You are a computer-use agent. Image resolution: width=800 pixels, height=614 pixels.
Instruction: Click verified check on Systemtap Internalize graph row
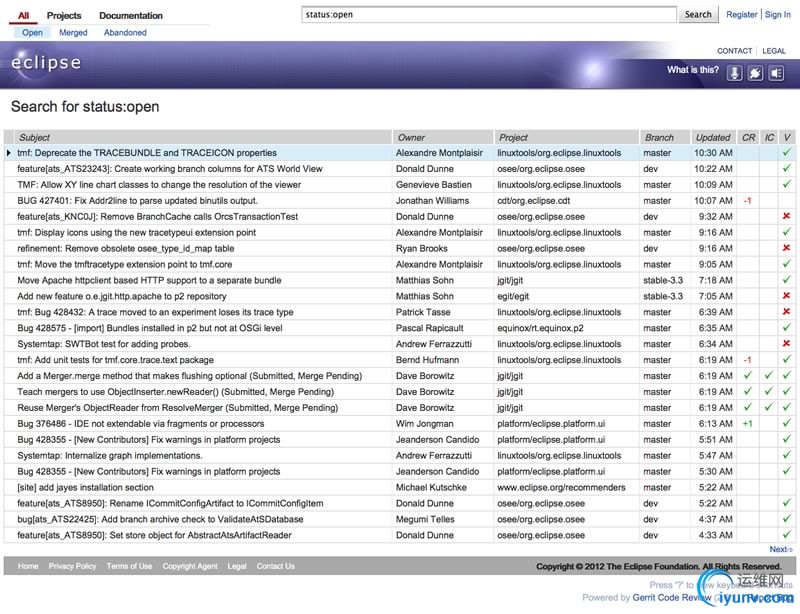(787, 455)
